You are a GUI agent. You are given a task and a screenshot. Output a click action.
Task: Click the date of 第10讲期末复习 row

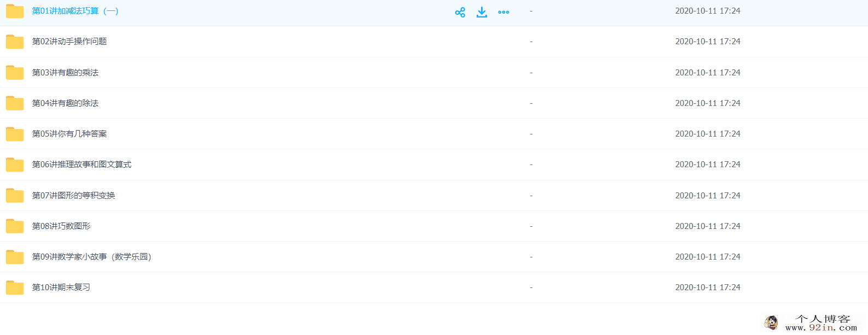click(708, 287)
